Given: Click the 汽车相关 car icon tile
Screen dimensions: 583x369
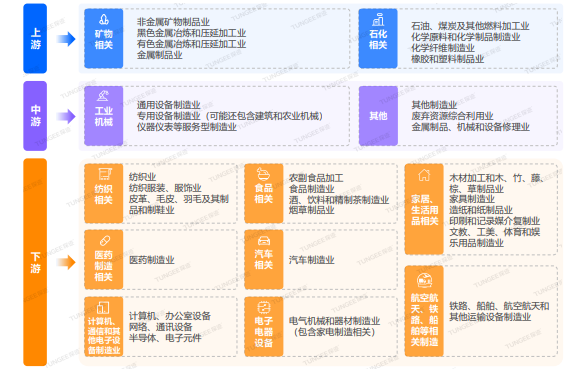Looking at the screenshot, I should pos(264,259).
